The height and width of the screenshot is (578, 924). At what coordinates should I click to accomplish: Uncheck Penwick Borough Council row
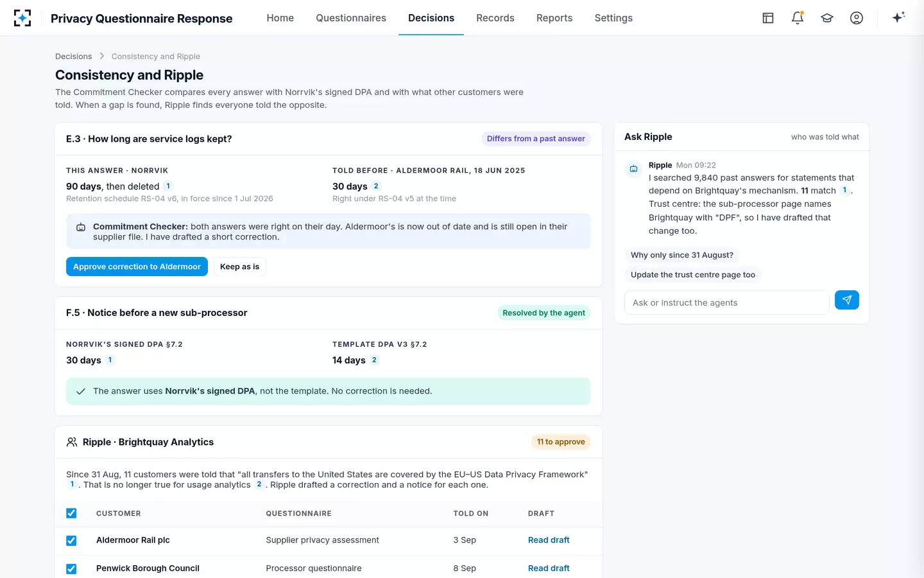71,569
